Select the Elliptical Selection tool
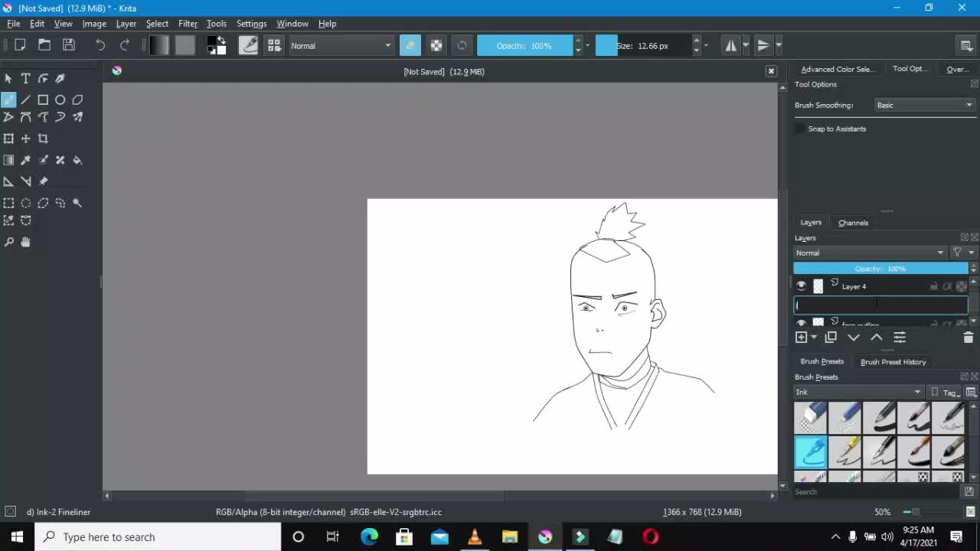980x551 pixels. point(25,203)
